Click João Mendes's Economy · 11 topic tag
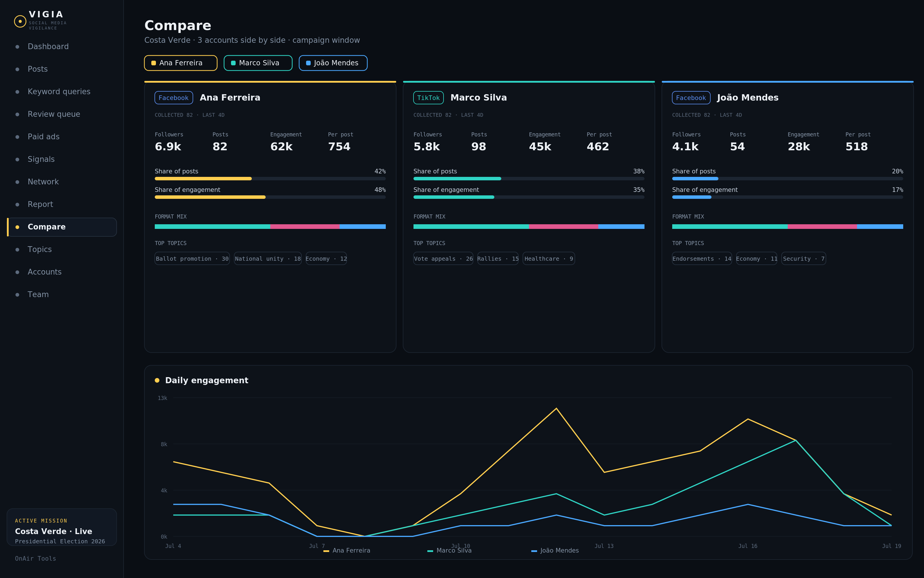This screenshot has width=924, height=578. tap(757, 259)
